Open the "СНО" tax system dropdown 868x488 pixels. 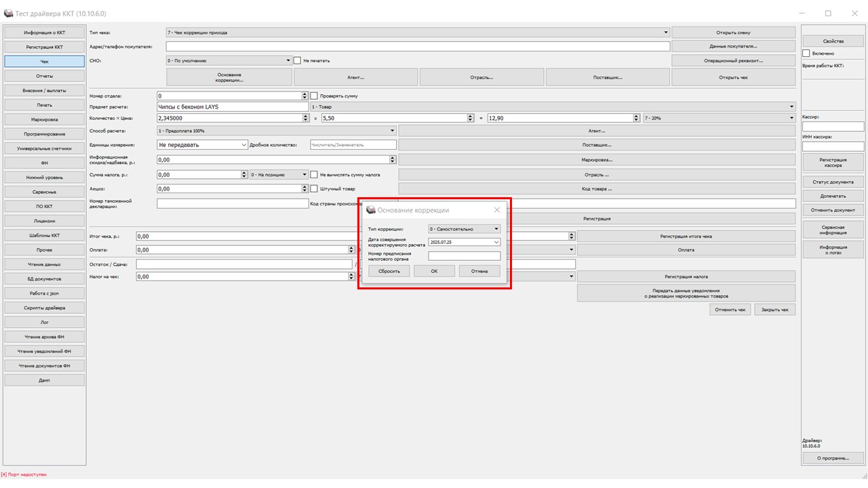coord(229,60)
